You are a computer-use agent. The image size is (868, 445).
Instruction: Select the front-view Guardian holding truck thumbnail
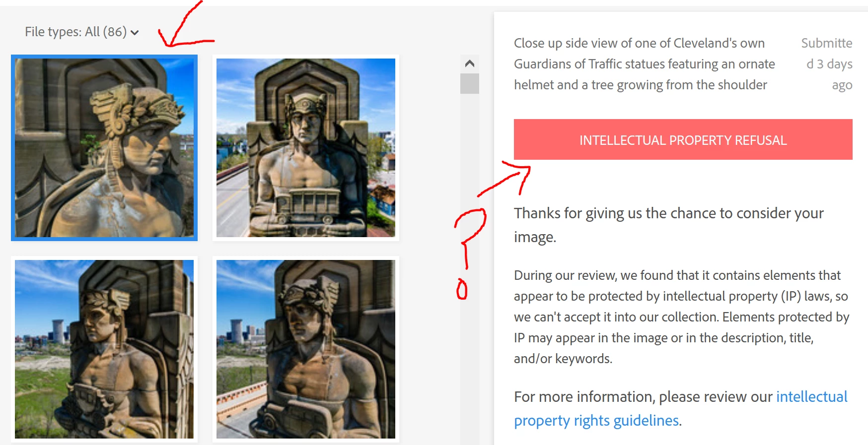tap(306, 148)
